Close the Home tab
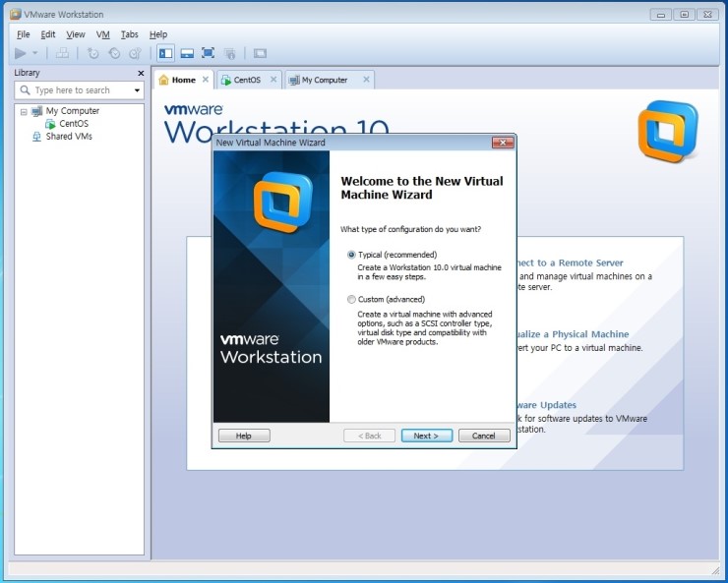Image resolution: width=728 pixels, height=583 pixels. coord(206,80)
